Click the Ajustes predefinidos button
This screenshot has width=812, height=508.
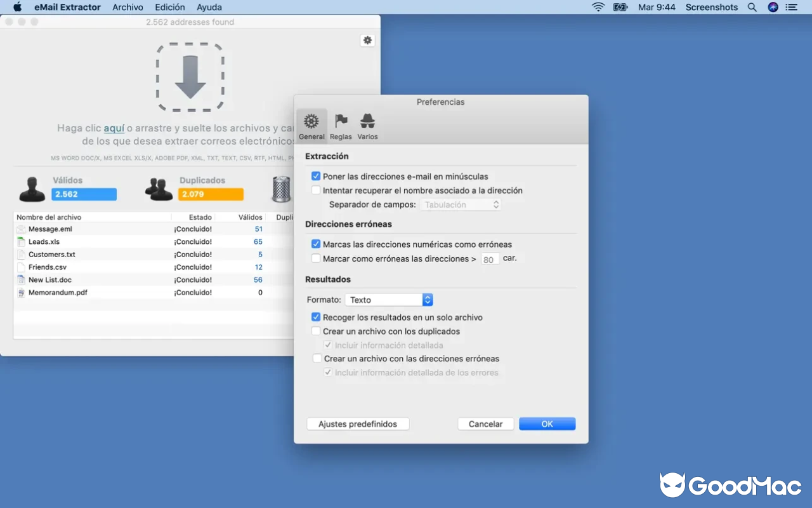click(x=357, y=424)
